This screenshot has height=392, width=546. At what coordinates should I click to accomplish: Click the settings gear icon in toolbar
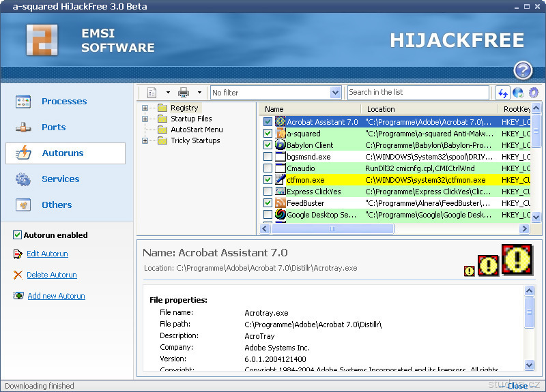[534, 93]
